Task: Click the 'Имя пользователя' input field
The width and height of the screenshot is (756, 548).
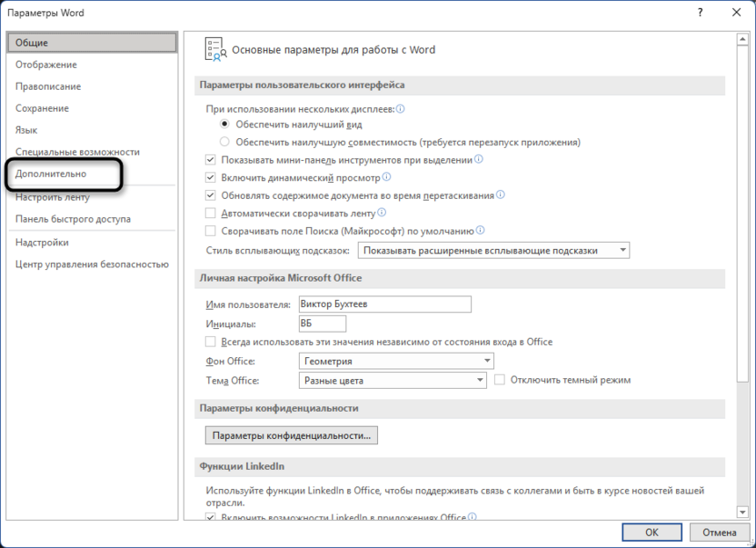Action: [384, 304]
